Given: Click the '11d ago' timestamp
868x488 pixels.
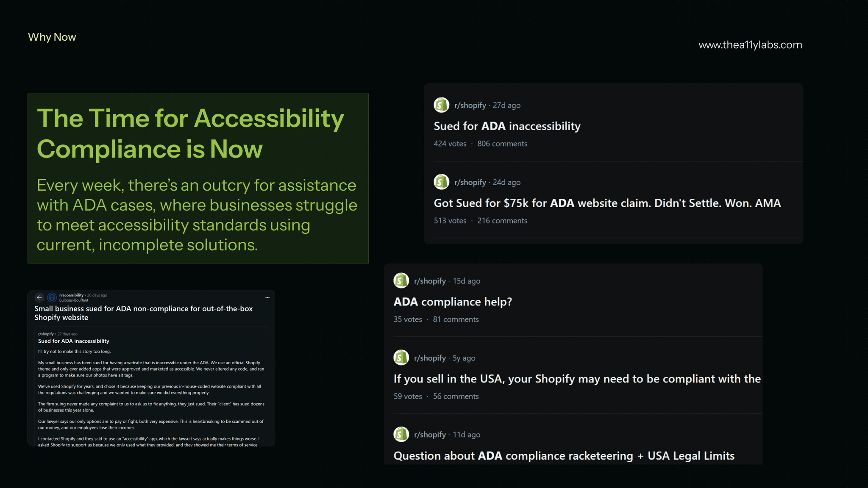Looking at the screenshot, I should [467, 435].
